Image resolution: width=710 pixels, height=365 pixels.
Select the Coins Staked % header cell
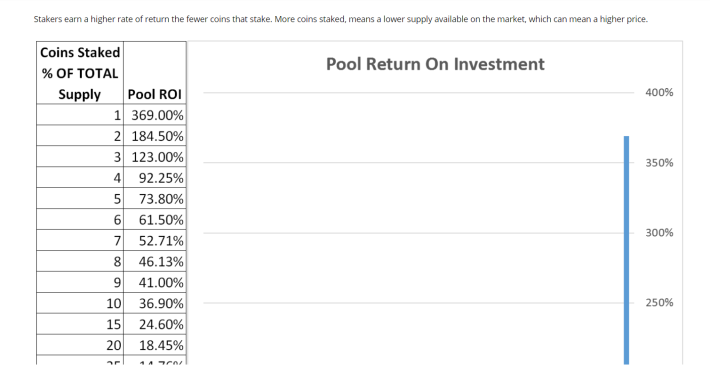[80, 73]
